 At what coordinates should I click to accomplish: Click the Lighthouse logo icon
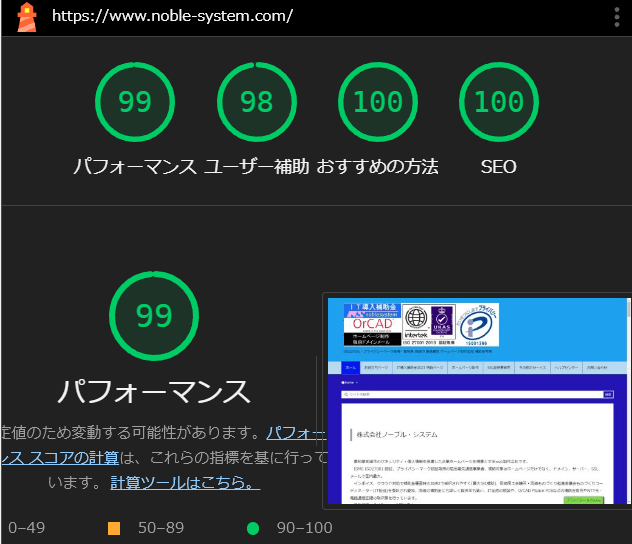point(26,16)
